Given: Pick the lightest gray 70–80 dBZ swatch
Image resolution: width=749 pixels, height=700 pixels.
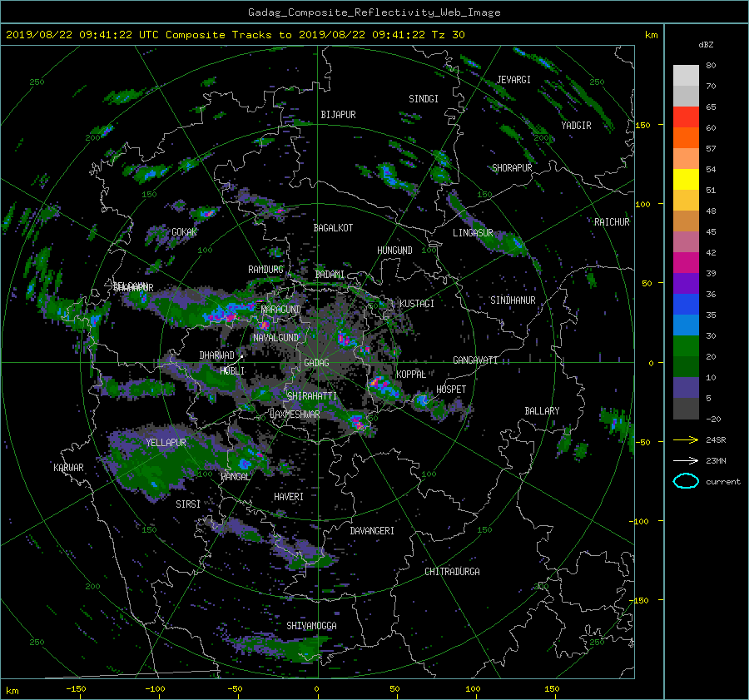Looking at the screenshot, I should click(686, 75).
